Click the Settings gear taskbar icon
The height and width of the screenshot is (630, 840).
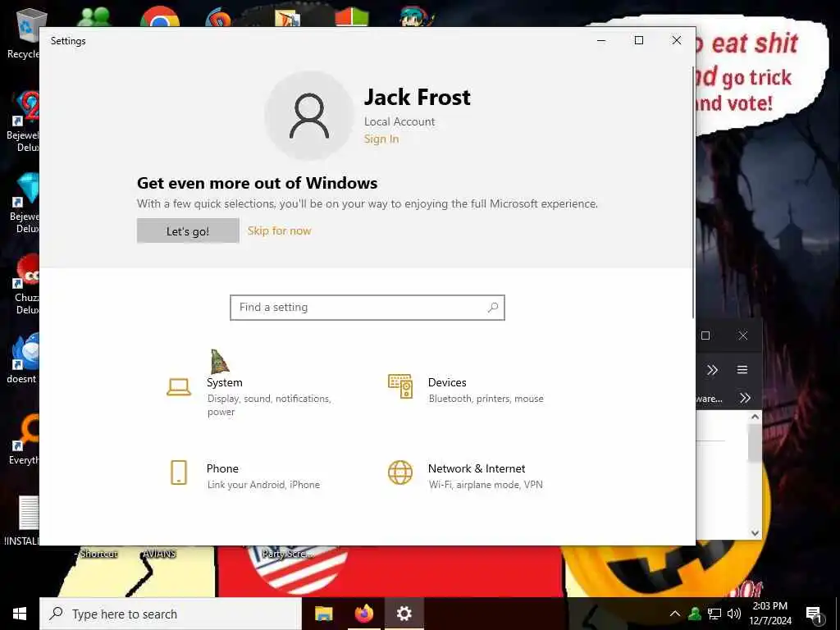(404, 614)
